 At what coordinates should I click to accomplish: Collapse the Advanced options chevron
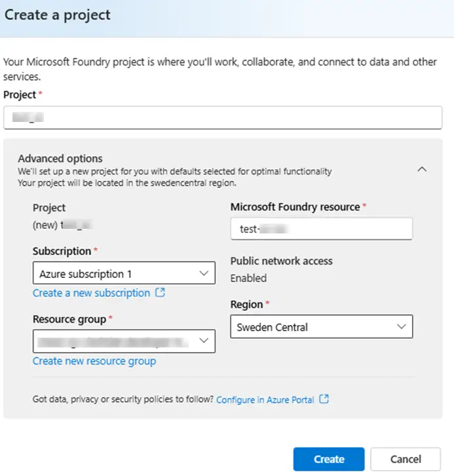click(422, 169)
